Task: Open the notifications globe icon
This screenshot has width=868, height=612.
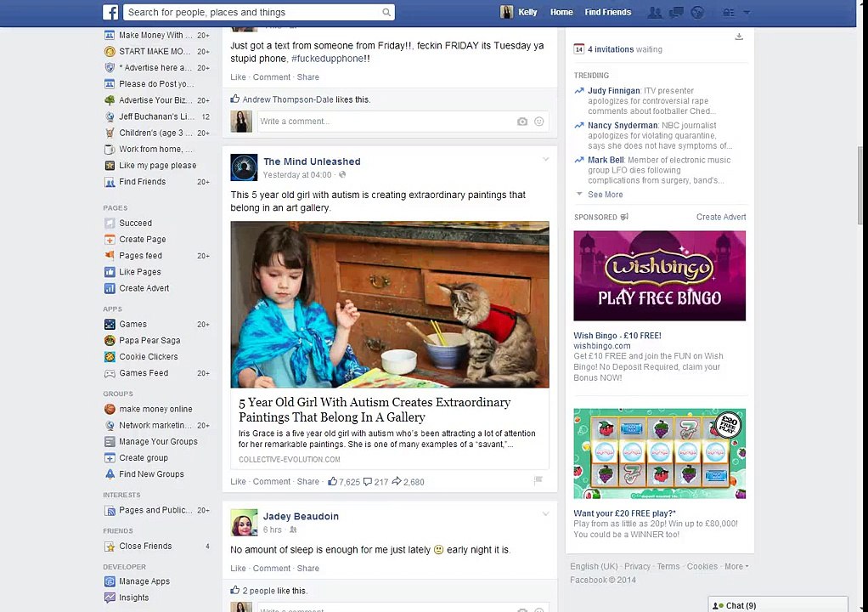Action: tap(697, 12)
